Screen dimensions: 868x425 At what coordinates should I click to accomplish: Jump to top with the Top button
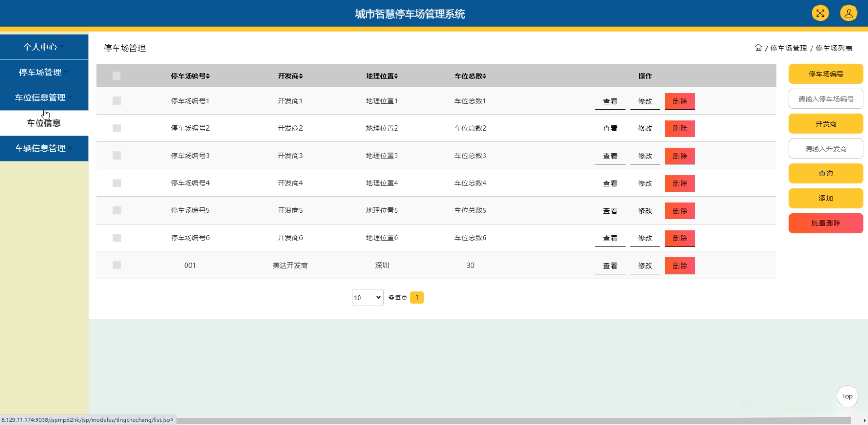[x=847, y=396]
